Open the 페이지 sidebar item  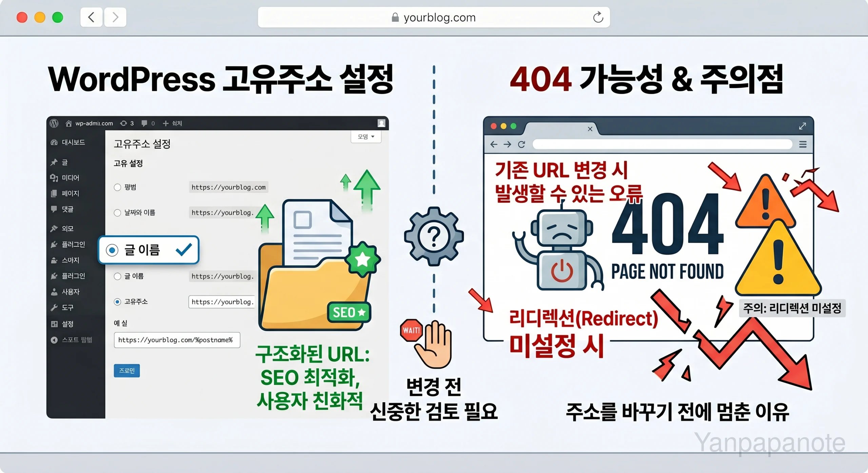pos(65,193)
